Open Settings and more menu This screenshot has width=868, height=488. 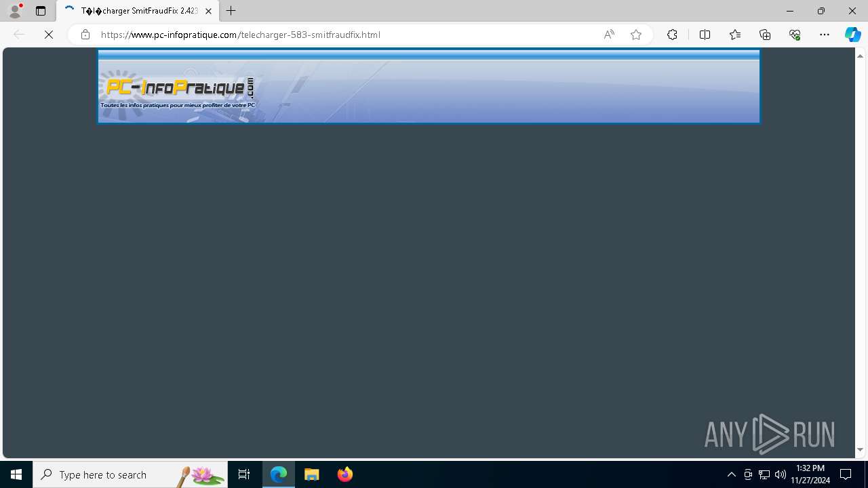[825, 35]
